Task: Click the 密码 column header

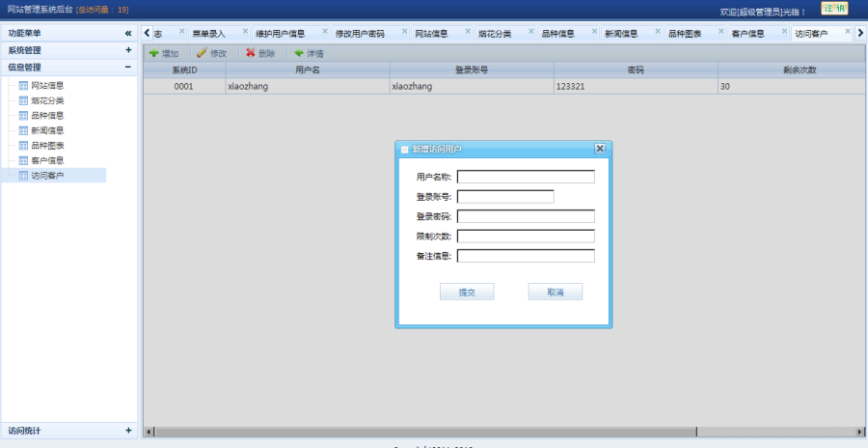Action: (637, 70)
